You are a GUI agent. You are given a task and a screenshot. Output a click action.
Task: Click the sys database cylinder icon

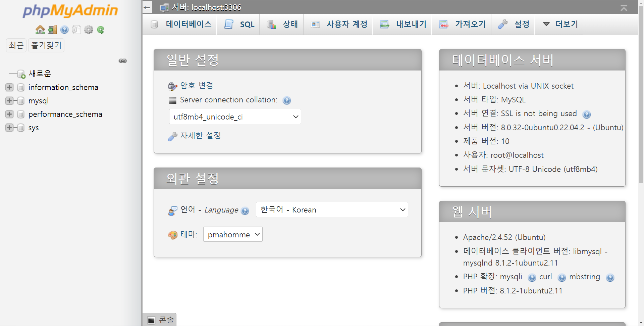(x=21, y=128)
